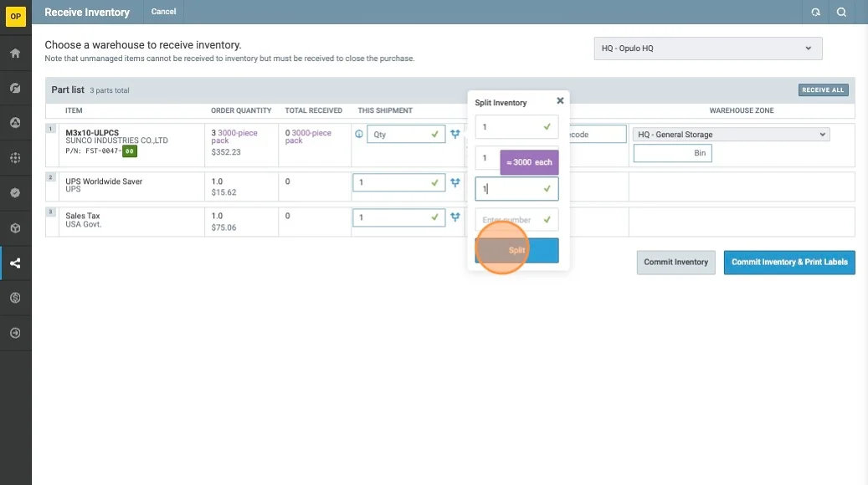Screen dimensions: 868x485
Task: Click the info icon beside the Qty field
Action: (x=359, y=134)
